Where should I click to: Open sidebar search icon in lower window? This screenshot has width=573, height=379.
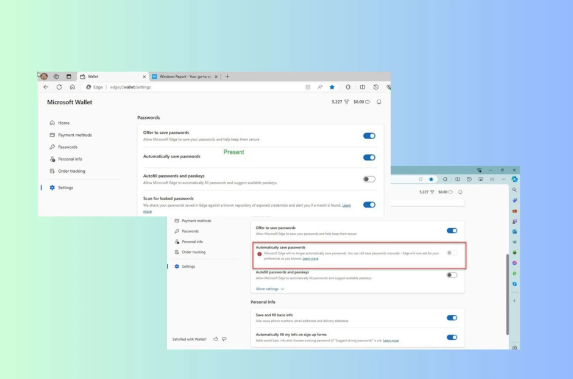(x=515, y=190)
